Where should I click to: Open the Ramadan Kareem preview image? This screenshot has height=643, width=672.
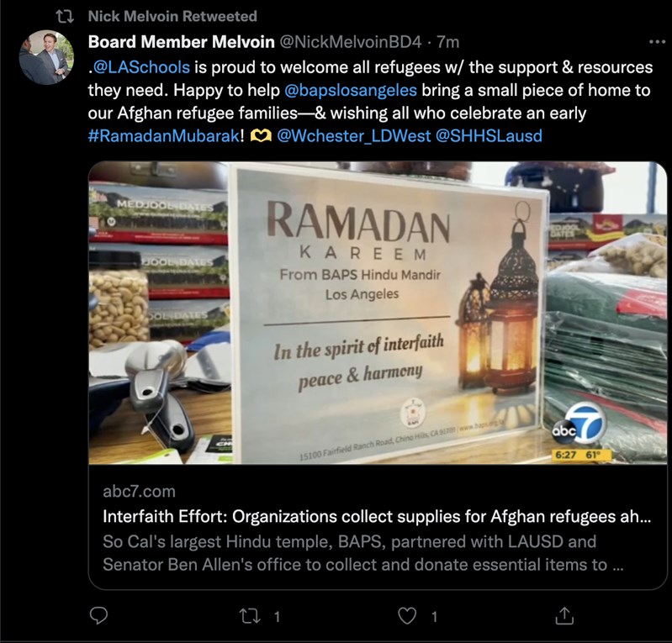(x=378, y=313)
